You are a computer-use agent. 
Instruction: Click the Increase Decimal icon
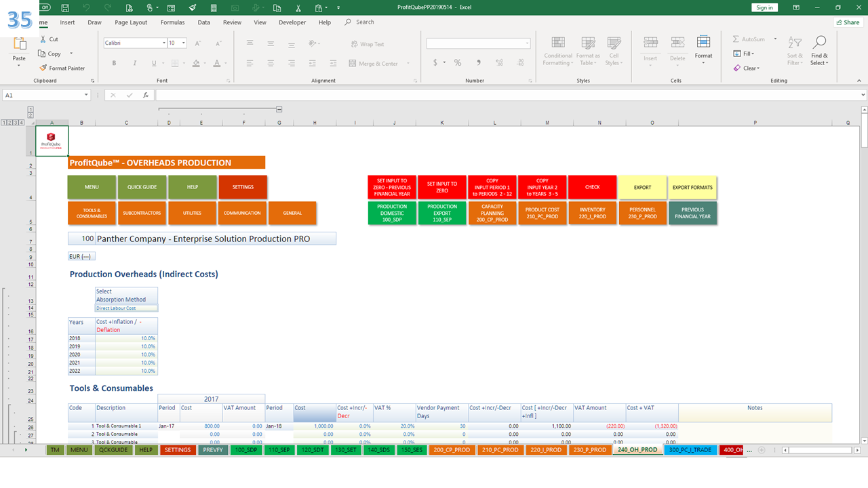pos(498,62)
